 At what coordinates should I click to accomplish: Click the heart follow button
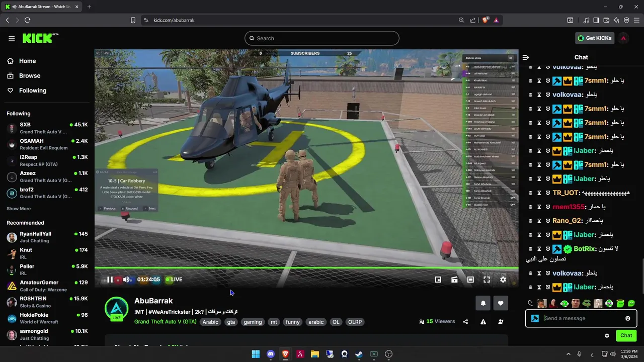(501, 303)
